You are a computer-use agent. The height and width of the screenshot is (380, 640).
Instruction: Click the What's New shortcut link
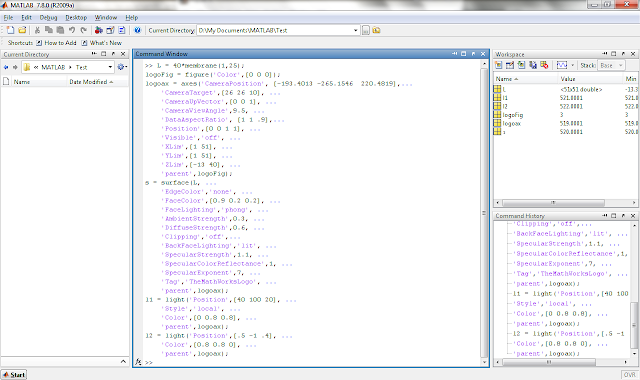(102, 43)
